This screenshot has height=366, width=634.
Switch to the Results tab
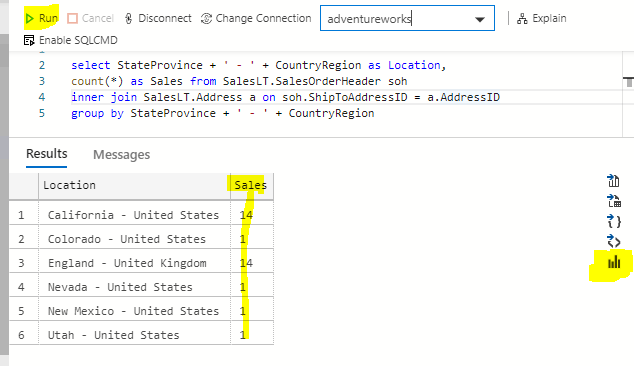pyautogui.click(x=46, y=154)
